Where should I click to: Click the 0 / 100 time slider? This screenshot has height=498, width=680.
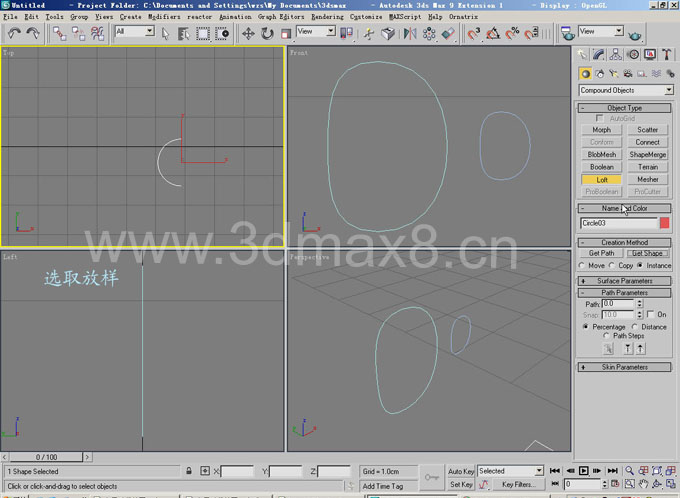pos(46,457)
